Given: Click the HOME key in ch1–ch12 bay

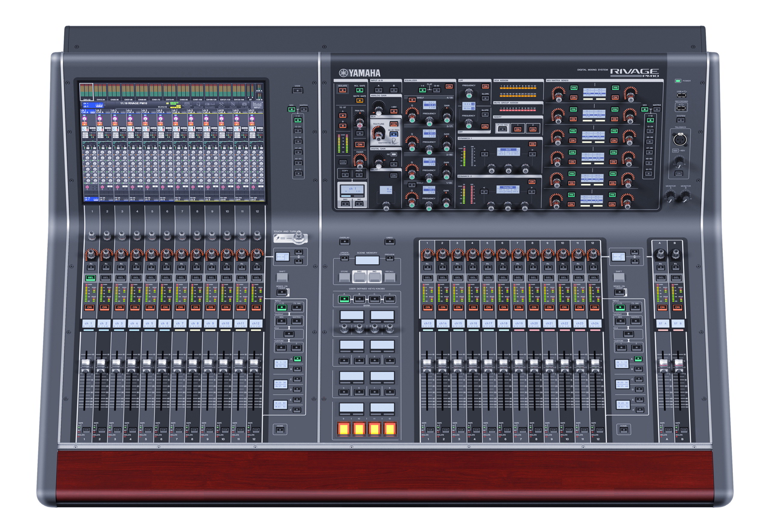Looking at the screenshot, I should pos(281,430).
